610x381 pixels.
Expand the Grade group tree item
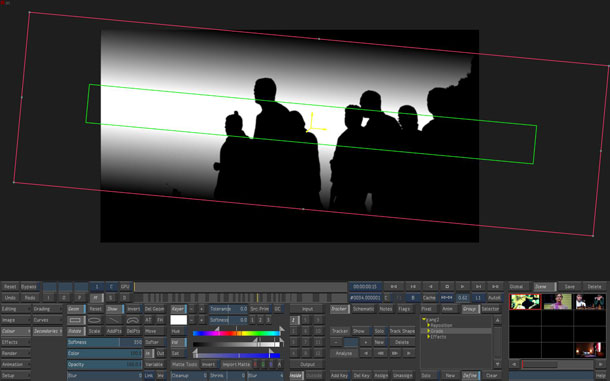428,331
